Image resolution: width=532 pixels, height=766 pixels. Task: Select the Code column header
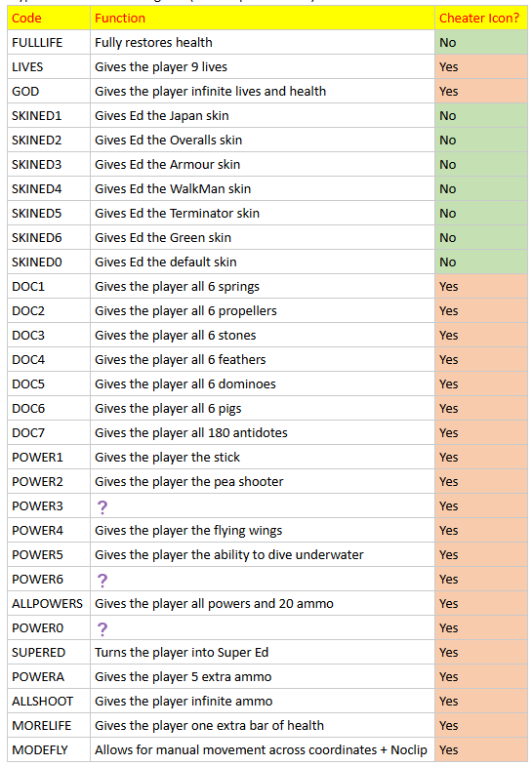(x=49, y=19)
